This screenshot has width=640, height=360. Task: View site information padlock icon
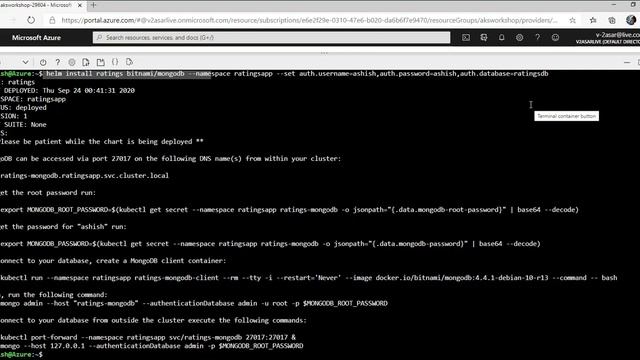click(x=52, y=20)
